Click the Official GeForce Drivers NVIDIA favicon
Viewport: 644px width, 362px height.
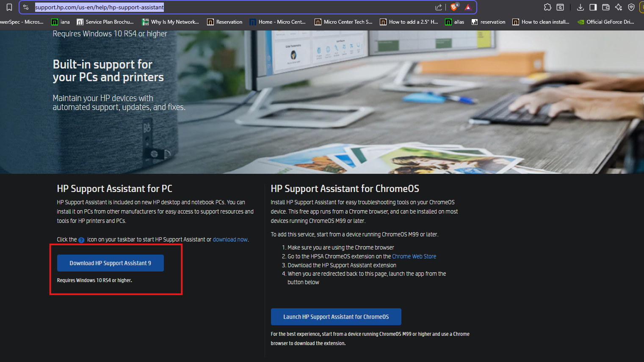point(581,22)
